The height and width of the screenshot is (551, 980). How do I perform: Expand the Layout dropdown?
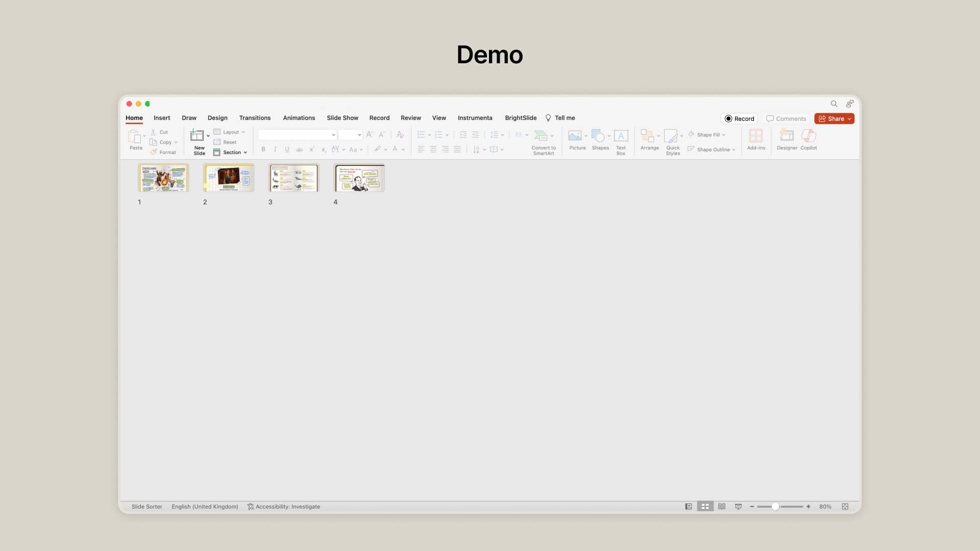point(230,132)
